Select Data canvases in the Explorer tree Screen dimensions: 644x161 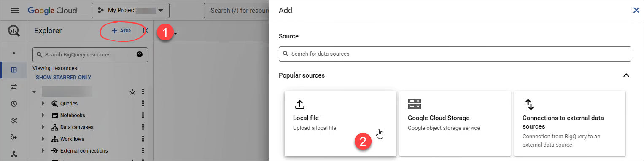(77, 127)
